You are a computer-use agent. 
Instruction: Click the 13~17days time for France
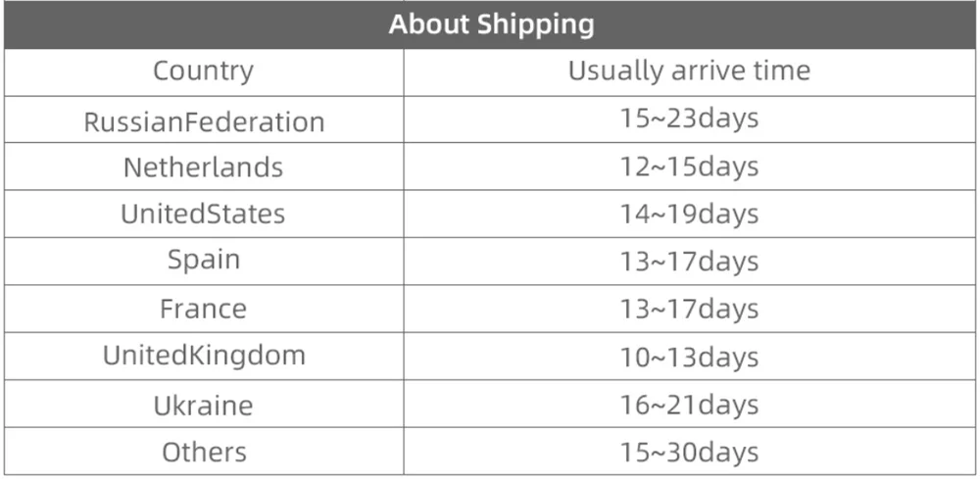pyautogui.click(x=689, y=310)
